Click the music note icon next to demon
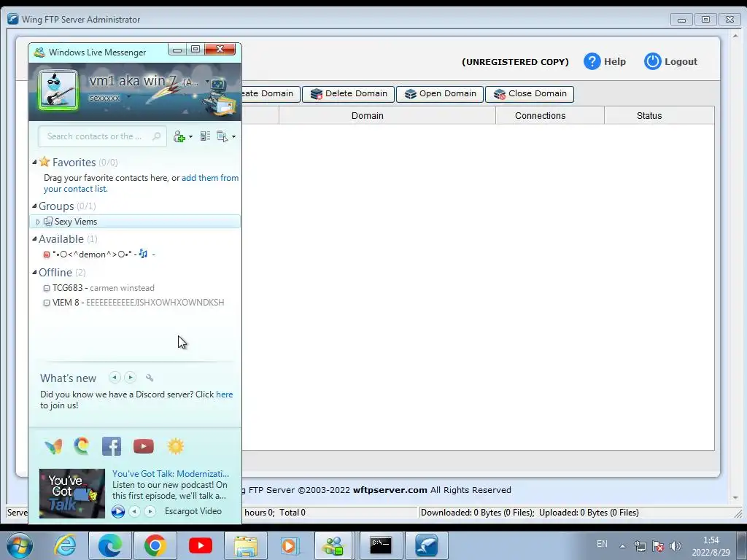This screenshot has height=560, width=747. click(x=143, y=254)
